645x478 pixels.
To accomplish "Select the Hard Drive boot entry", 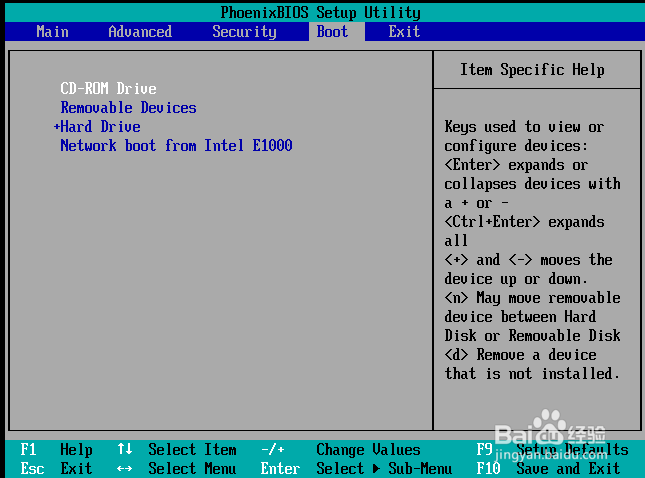I will [100, 127].
